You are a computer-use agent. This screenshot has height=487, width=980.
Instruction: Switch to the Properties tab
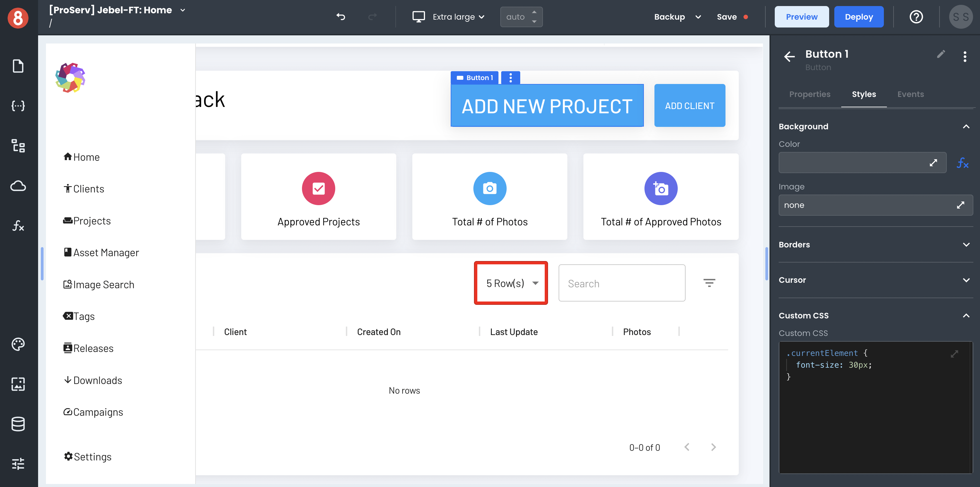[810, 94]
